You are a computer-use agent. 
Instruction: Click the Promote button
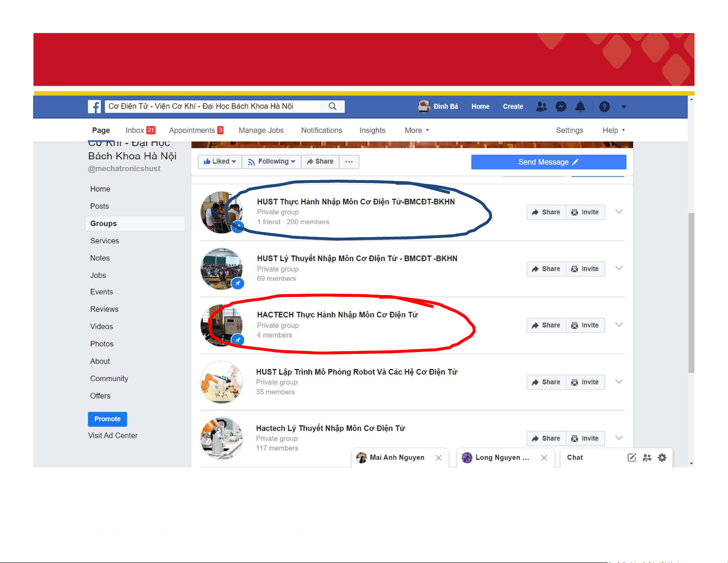point(107,419)
